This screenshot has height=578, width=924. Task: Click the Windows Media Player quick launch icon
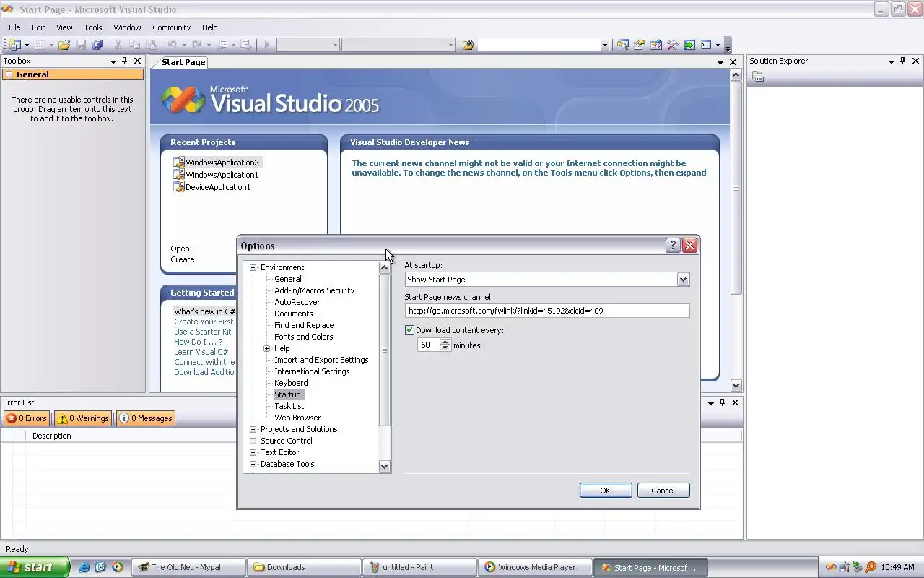tap(117, 567)
